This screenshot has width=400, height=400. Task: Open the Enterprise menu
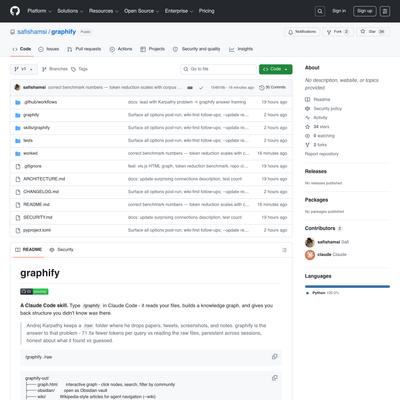click(x=179, y=11)
